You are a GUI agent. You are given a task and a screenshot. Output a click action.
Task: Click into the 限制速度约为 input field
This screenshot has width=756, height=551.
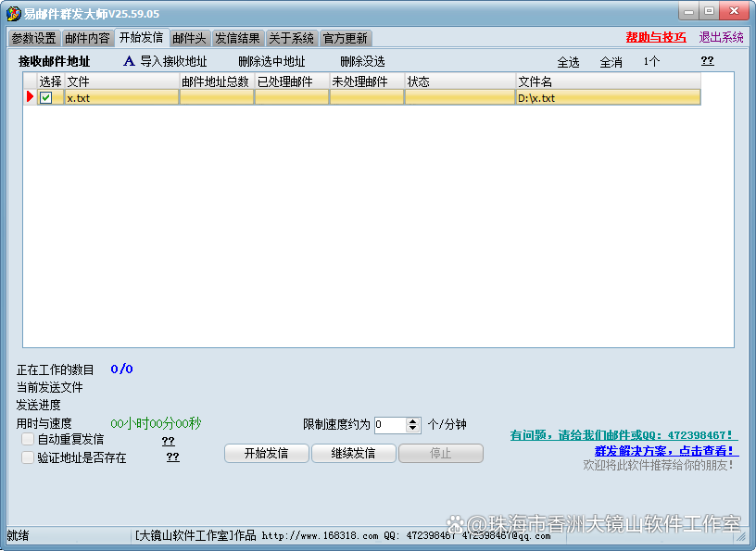(389, 425)
